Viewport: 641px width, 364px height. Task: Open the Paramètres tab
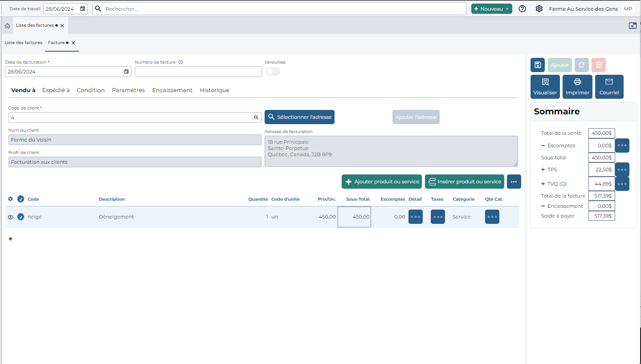point(128,90)
